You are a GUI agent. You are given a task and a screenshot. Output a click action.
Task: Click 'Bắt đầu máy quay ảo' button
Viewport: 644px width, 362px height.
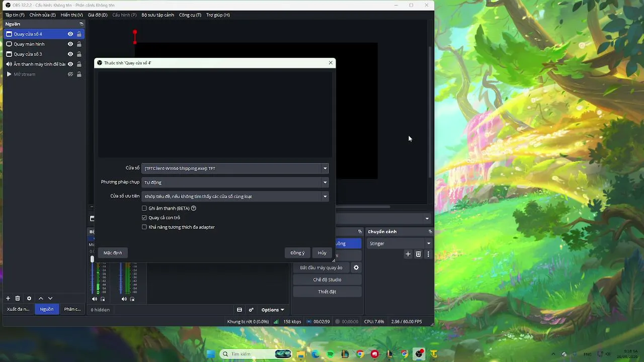point(321,267)
